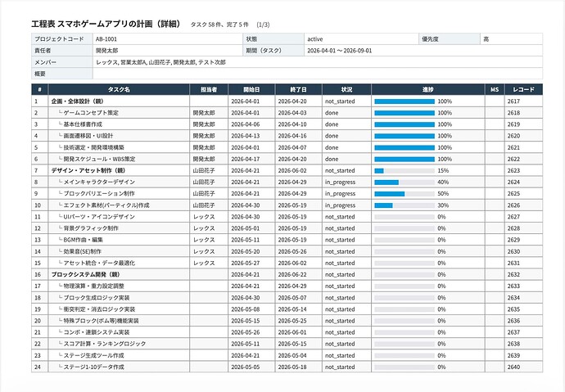565x392 pixels.
Task: Select the task メインキャラクターデザイン
Action: pyautogui.click(x=99, y=182)
